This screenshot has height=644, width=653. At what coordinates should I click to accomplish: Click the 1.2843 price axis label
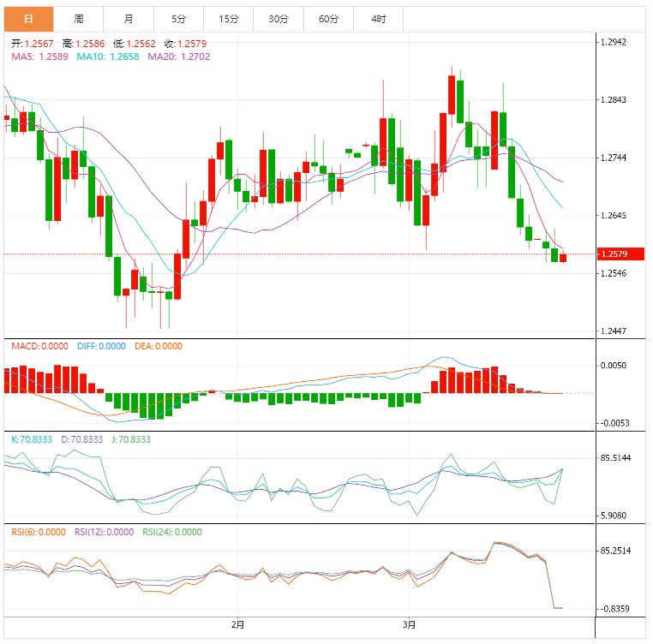click(x=614, y=100)
